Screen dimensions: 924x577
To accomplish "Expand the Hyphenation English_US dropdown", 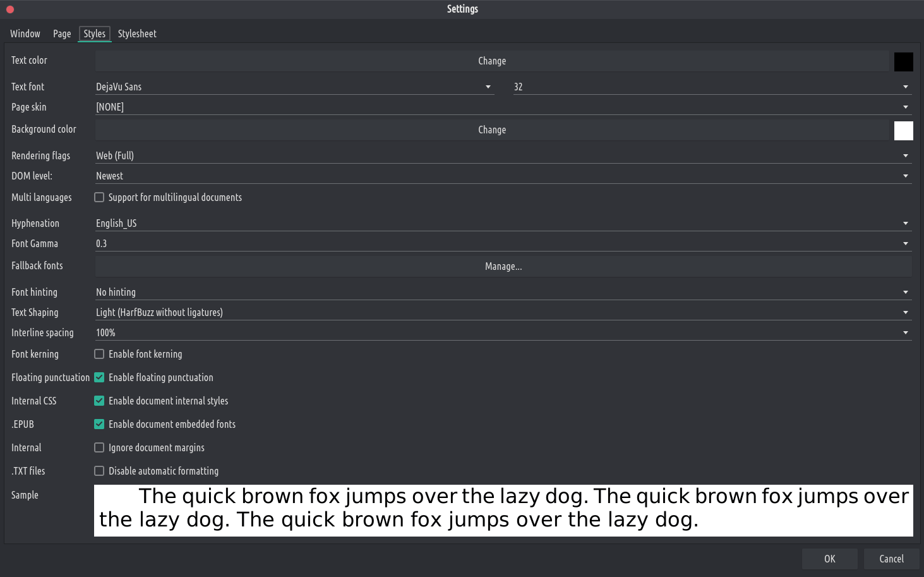I will 503,224.
